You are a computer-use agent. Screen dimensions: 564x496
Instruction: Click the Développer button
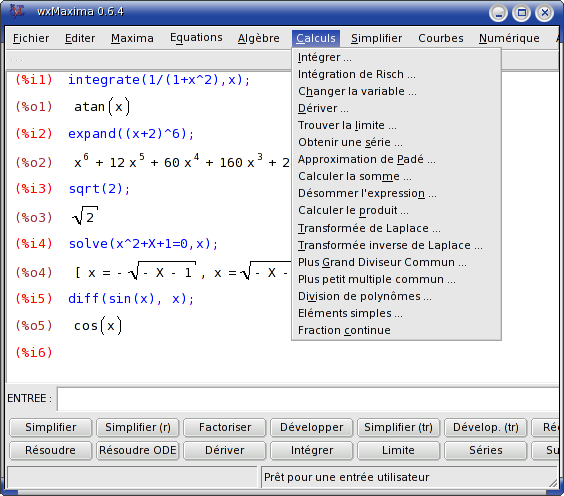click(x=312, y=427)
